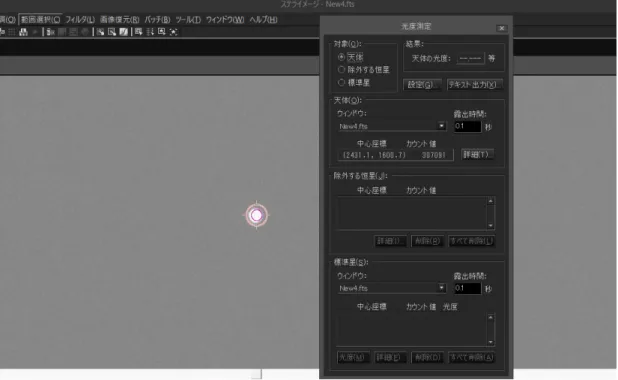This screenshot has width=618, height=380.
Task: Click the measured star marker in the image
Action: (x=257, y=215)
